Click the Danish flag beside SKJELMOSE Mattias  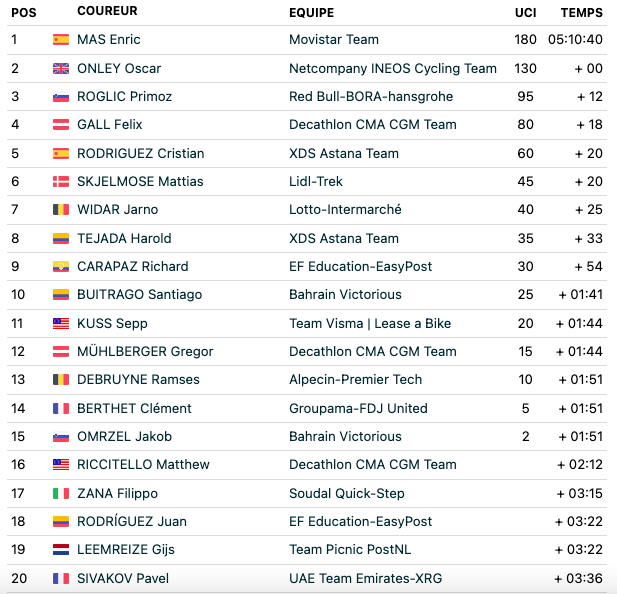click(x=61, y=181)
